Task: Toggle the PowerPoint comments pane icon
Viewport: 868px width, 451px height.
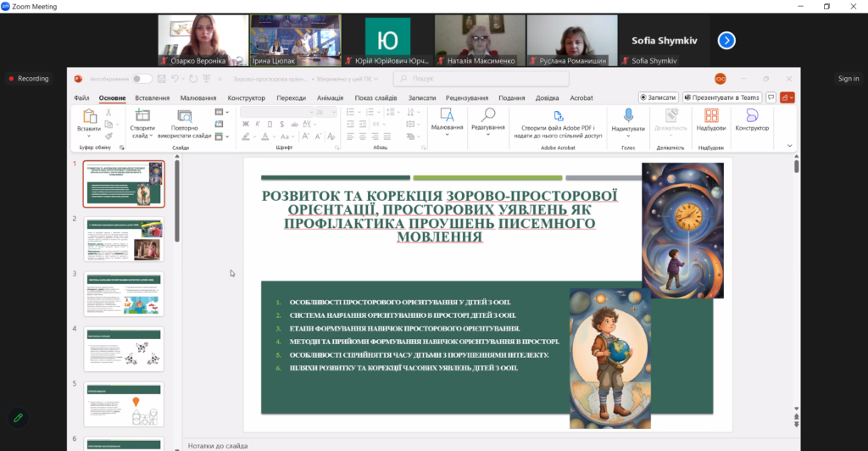Action: point(771,97)
